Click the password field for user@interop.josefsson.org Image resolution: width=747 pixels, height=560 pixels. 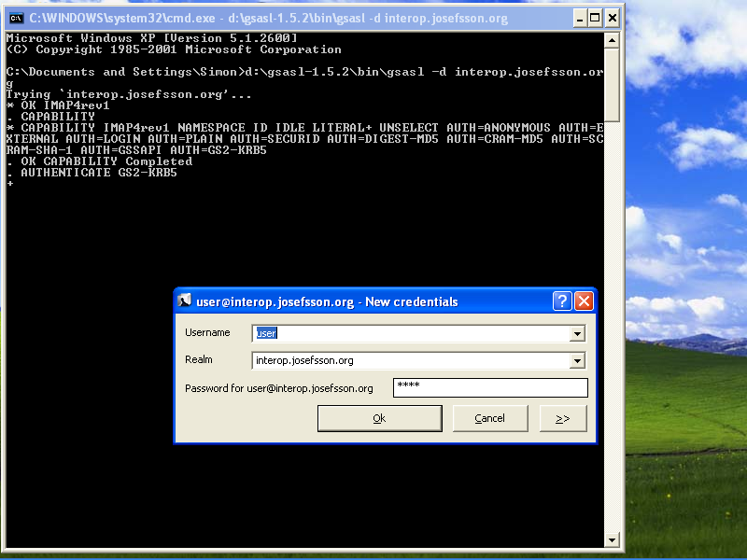(490, 387)
